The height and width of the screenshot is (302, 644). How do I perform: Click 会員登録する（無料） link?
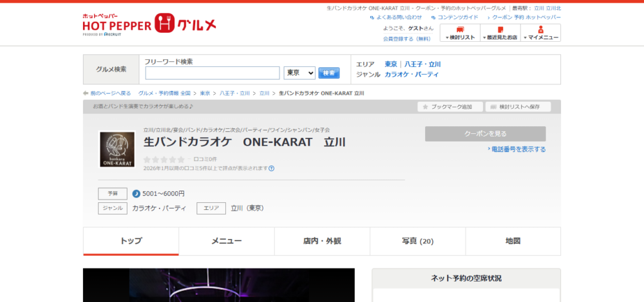(x=407, y=39)
